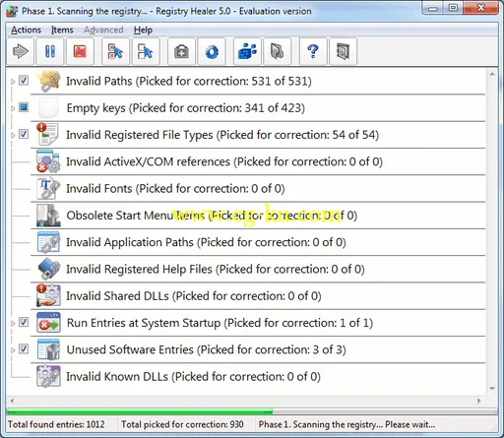Screen dimensions: 504x438
Task: Toggle the Empty keys partial checkbox
Action: pyautogui.click(x=24, y=107)
